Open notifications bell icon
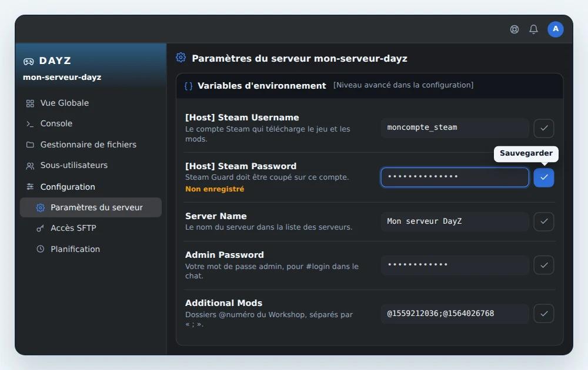 533,29
